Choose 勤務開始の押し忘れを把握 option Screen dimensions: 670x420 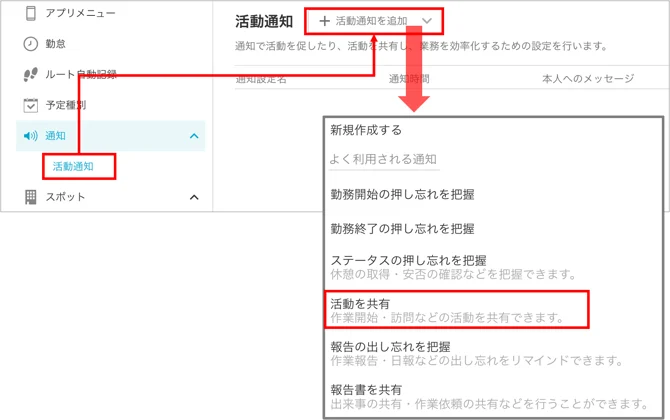(402, 194)
